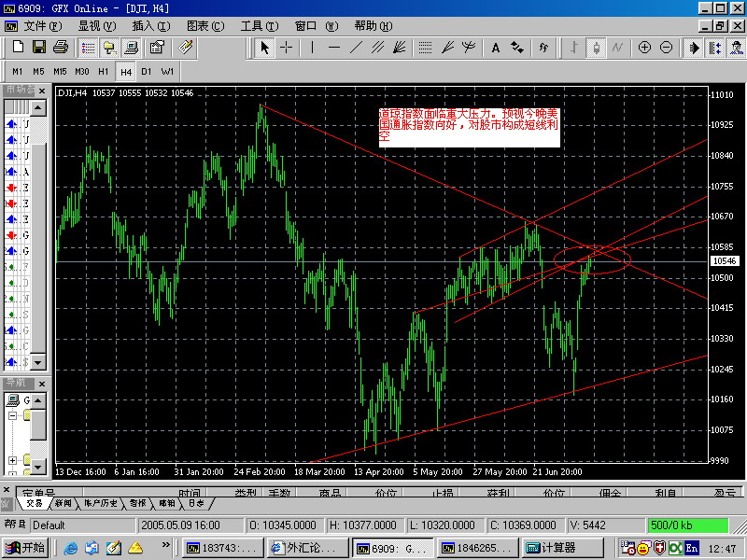
Task: Toggle Chart Shift button
Action: pyautogui.click(x=715, y=48)
